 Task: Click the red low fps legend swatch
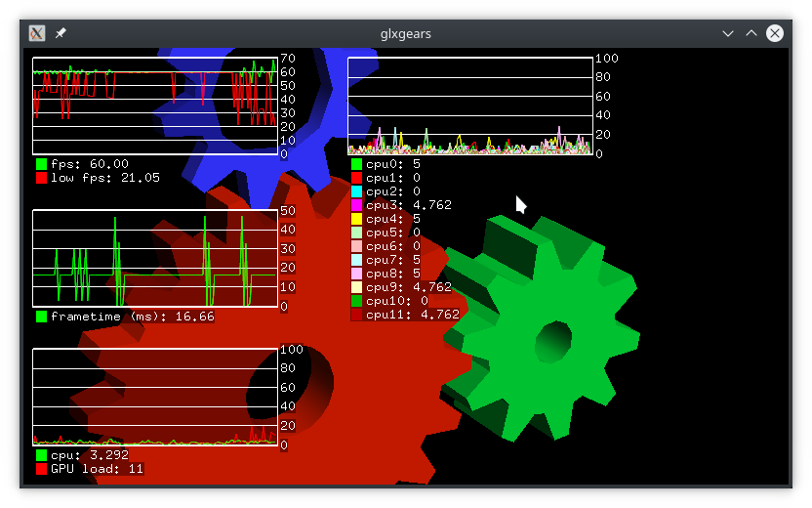tap(41, 178)
